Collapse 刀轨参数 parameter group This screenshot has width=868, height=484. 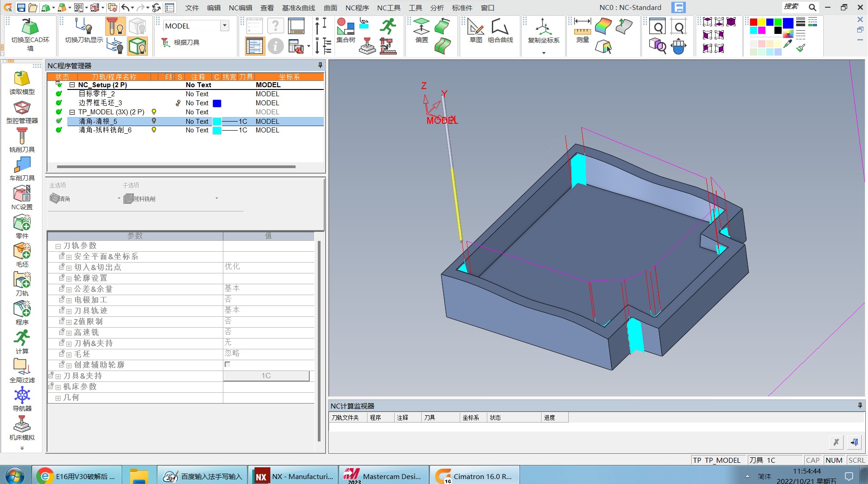pos(58,246)
